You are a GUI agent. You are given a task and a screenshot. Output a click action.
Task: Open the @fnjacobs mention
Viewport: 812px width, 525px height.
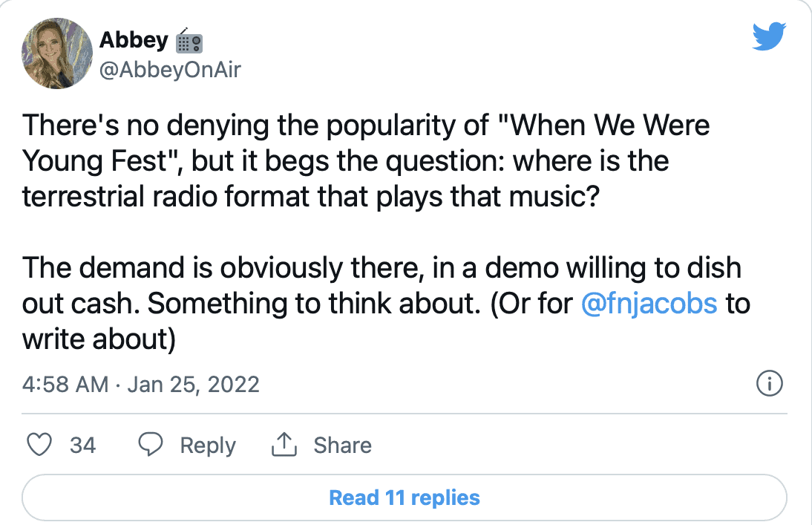pyautogui.click(x=649, y=304)
